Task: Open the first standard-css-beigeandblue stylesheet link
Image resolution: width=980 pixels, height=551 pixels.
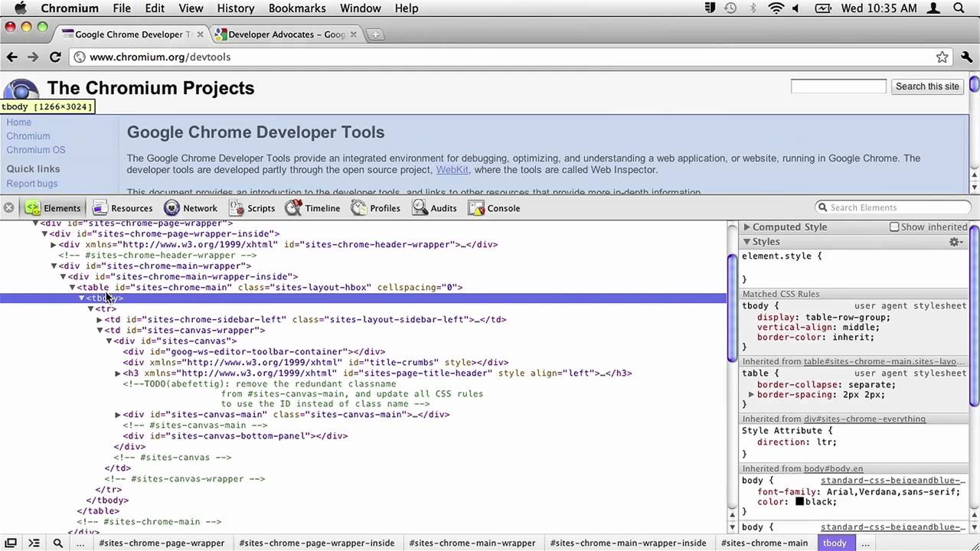Action: (893, 481)
